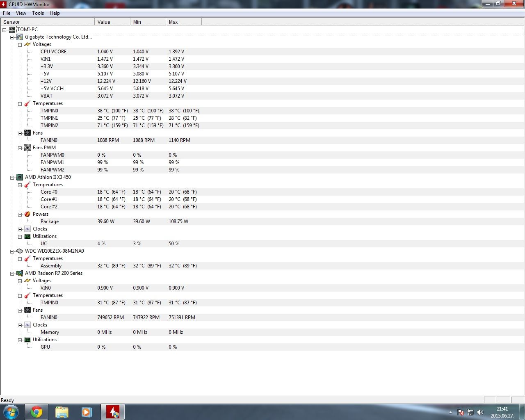
Task: Click the TOMI-PC computer icon
Action: [x=12, y=30]
